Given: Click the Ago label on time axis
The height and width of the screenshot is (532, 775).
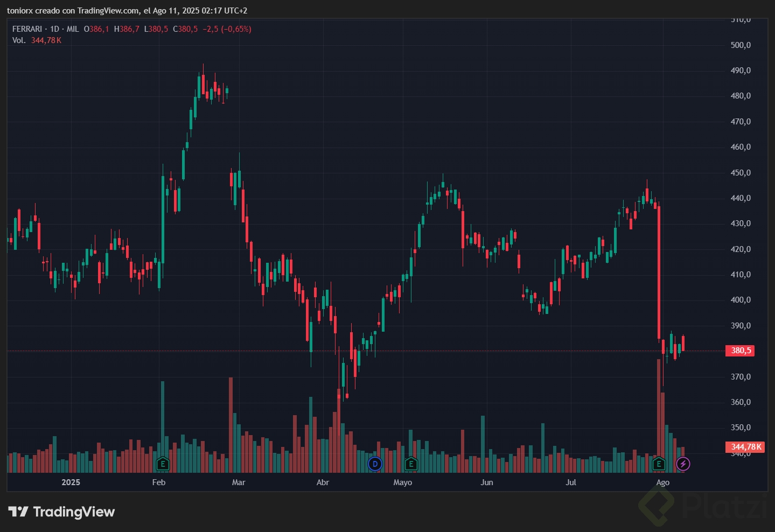Looking at the screenshot, I should (x=663, y=482).
